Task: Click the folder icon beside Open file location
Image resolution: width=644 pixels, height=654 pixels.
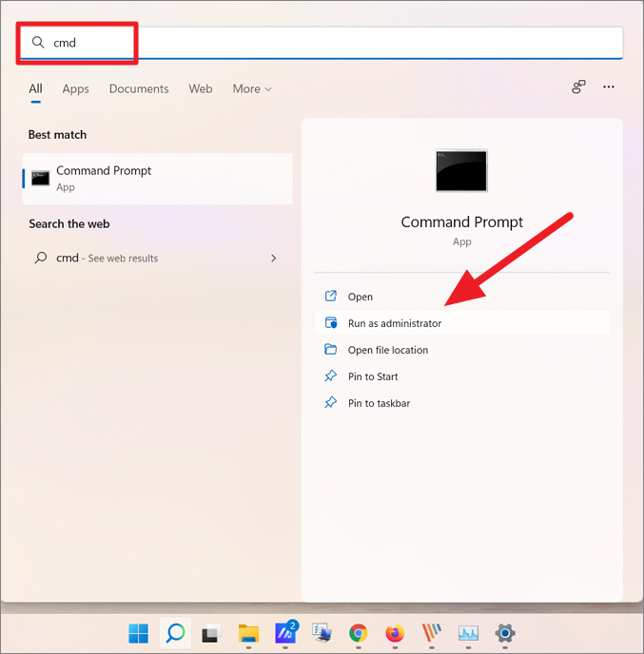Action: pyautogui.click(x=330, y=350)
